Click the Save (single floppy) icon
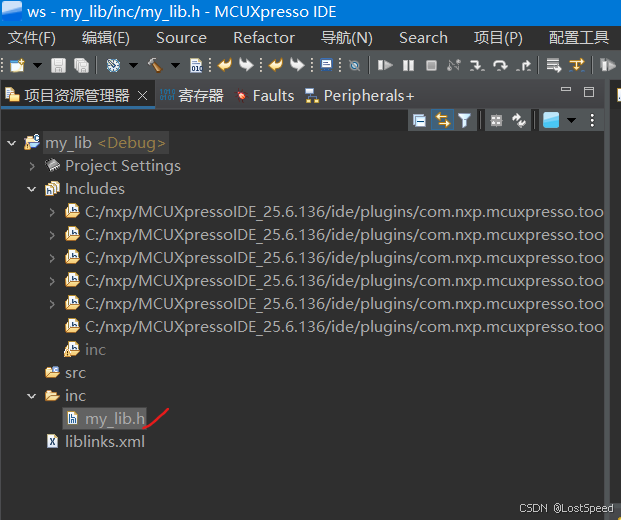 [x=58, y=65]
